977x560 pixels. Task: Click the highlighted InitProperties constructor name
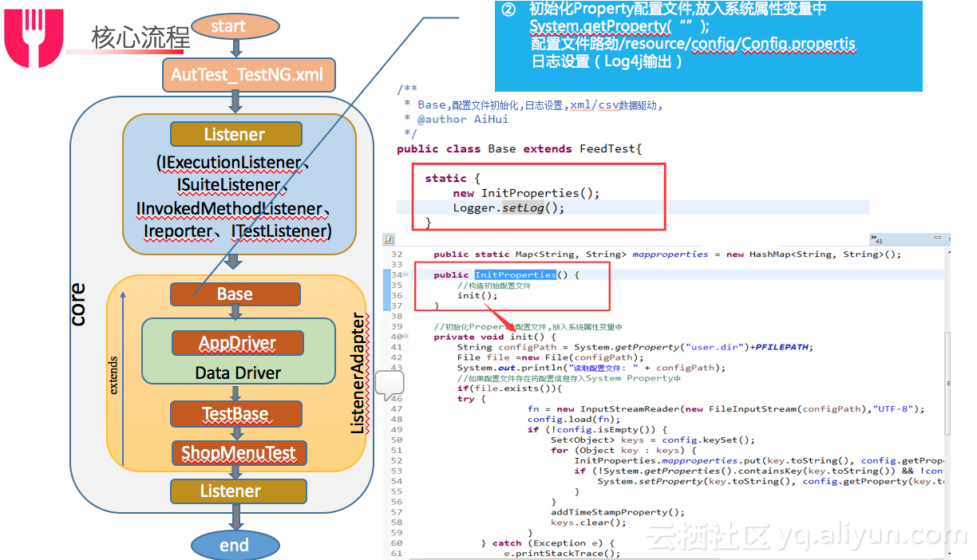tap(515, 275)
